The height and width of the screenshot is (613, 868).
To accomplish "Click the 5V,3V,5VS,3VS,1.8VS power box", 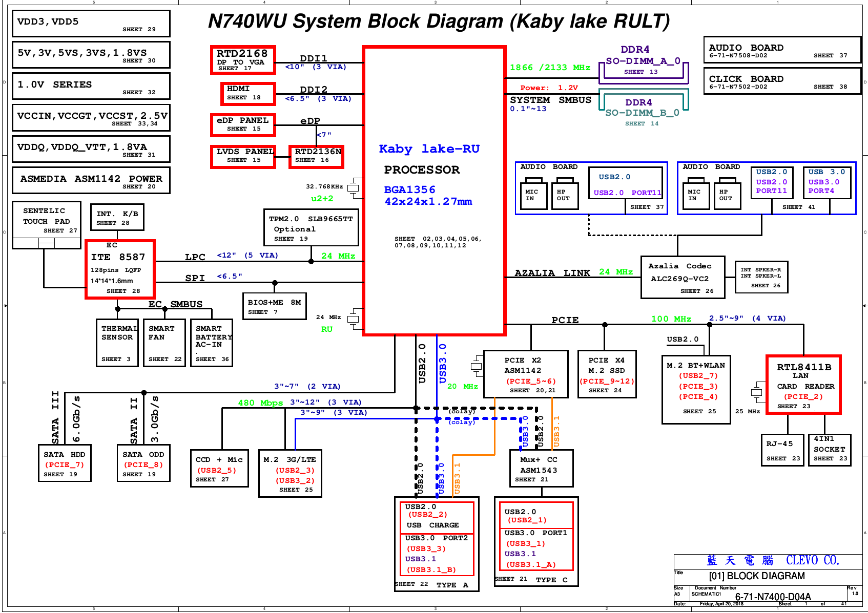I will (91, 55).
